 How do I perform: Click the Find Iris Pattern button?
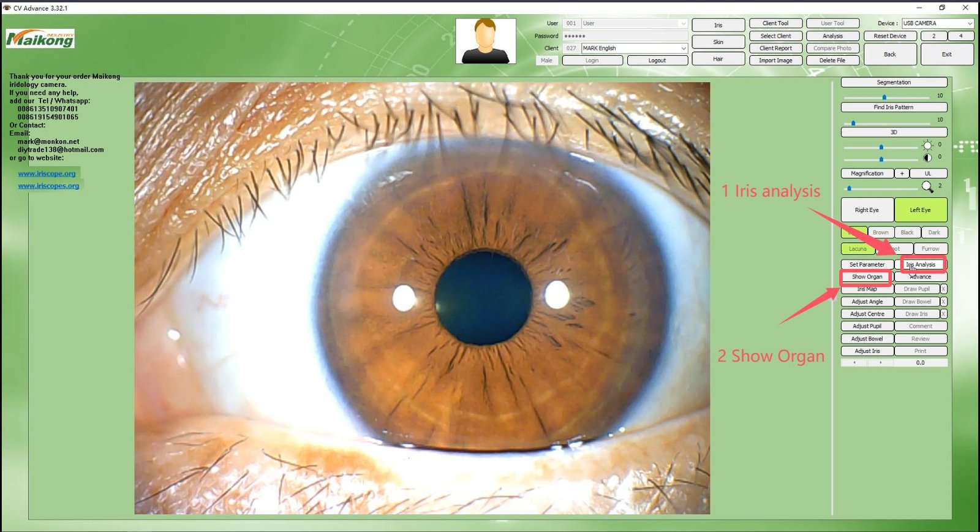894,107
